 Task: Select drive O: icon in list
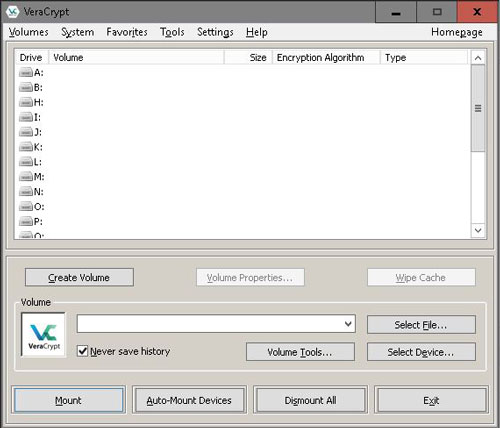pyautogui.click(x=26, y=207)
